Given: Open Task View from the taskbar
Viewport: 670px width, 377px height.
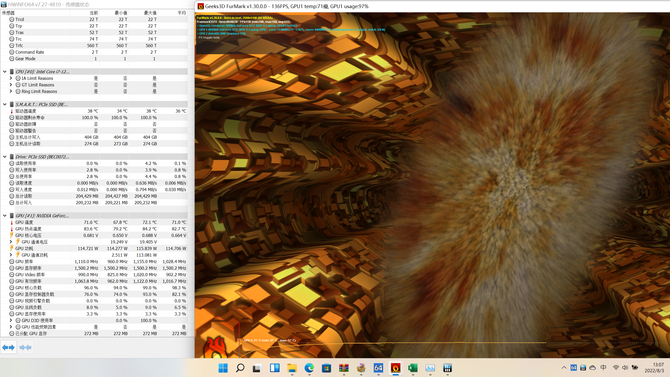Looking at the screenshot, I should click(257, 368).
